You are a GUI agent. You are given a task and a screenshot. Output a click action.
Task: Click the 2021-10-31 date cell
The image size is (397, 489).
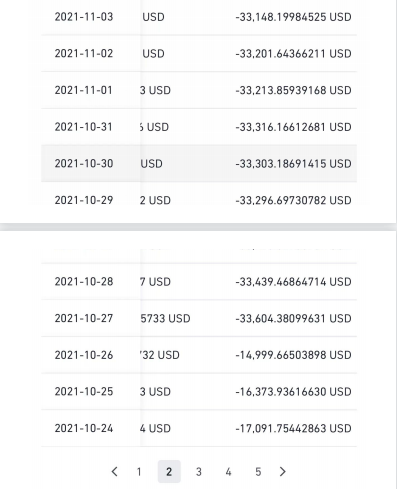pos(83,127)
